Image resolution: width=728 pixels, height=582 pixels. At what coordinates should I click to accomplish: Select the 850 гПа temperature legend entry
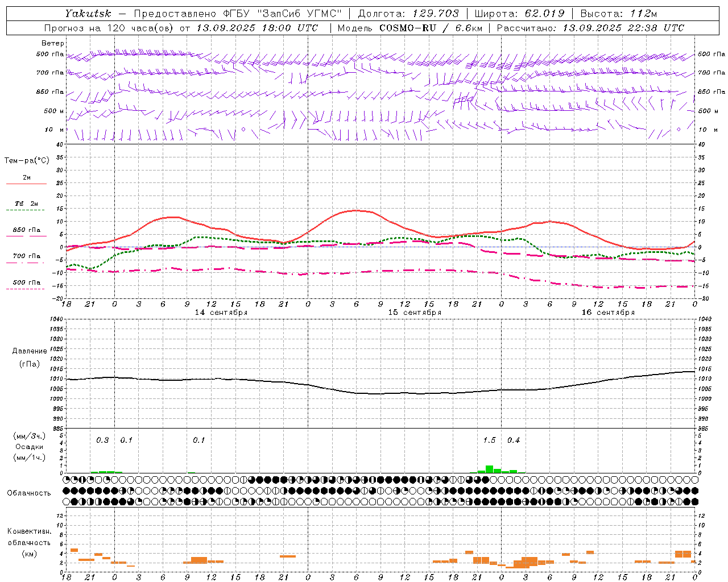(26, 230)
